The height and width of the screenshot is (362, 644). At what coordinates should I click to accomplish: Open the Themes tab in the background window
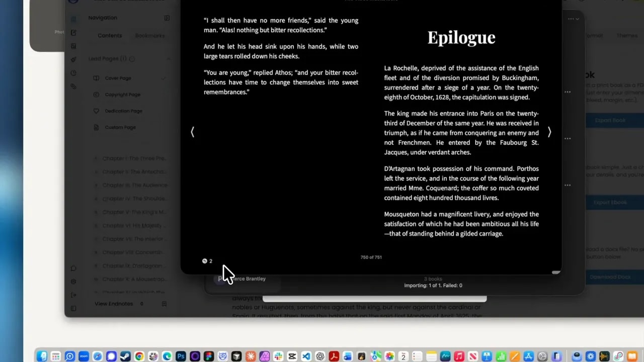point(627,36)
